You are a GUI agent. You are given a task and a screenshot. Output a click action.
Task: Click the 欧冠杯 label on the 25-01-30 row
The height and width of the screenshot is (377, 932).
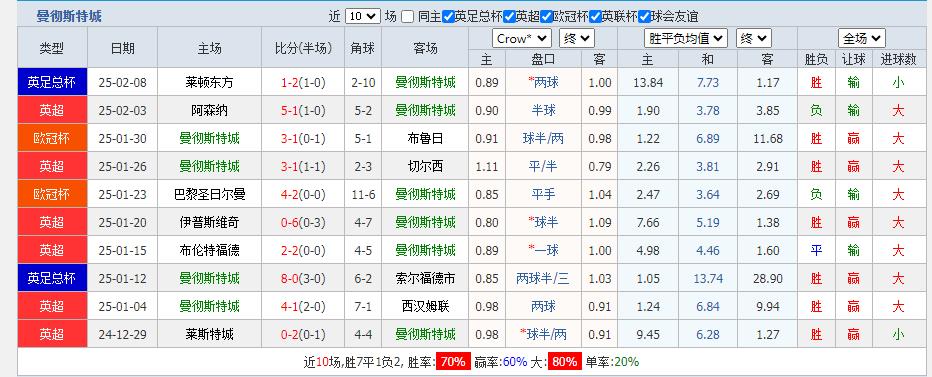52,139
